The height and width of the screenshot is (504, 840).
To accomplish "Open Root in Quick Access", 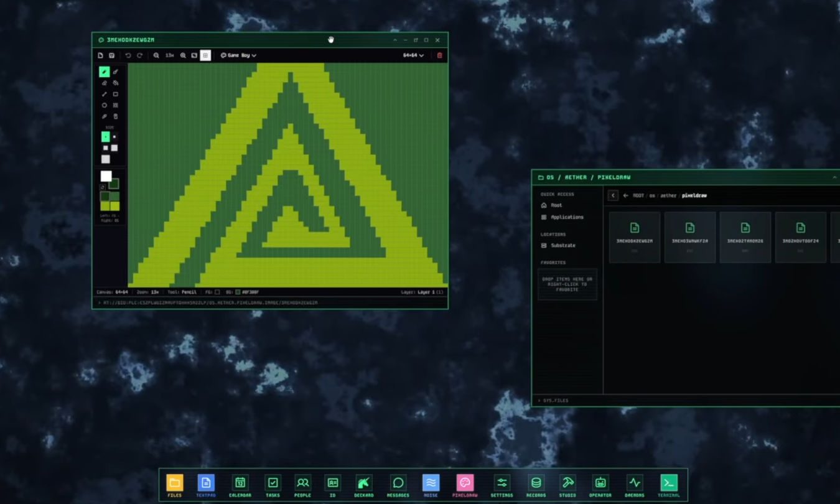I will (552, 205).
